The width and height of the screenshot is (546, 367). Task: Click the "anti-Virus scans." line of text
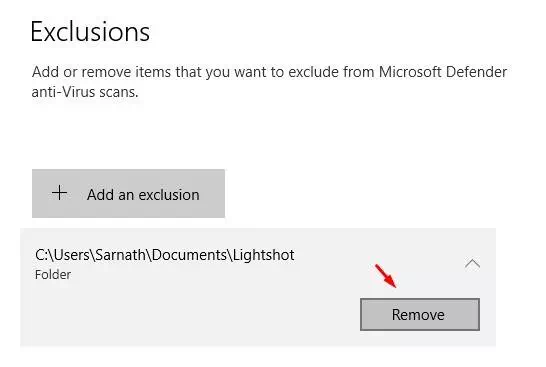click(85, 92)
